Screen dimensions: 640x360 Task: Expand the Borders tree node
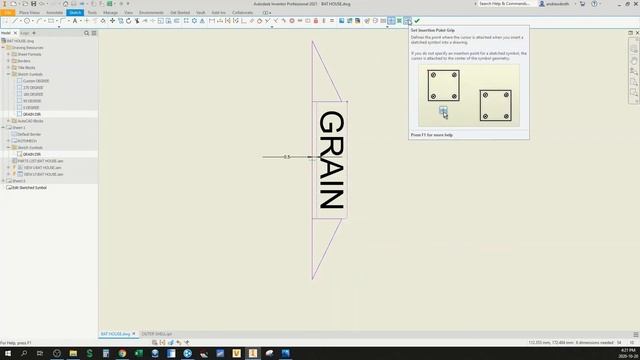click(8, 61)
